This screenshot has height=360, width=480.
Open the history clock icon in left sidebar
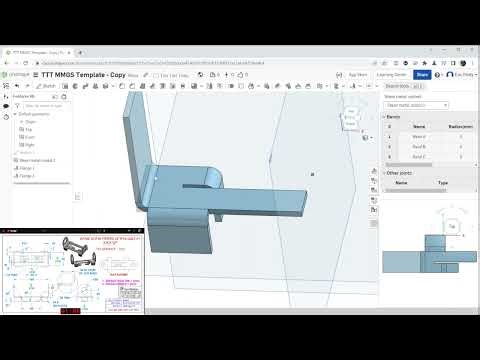coord(6,117)
